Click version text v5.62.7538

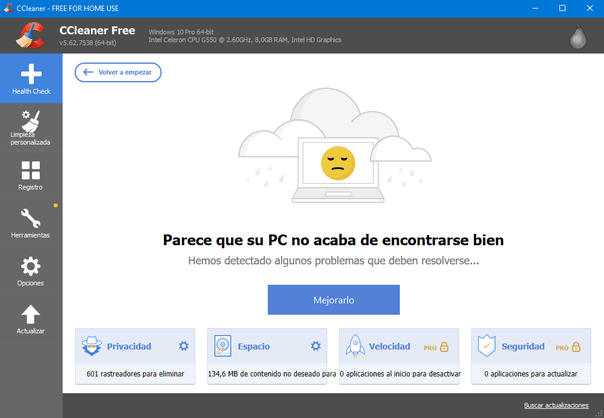[x=87, y=43]
